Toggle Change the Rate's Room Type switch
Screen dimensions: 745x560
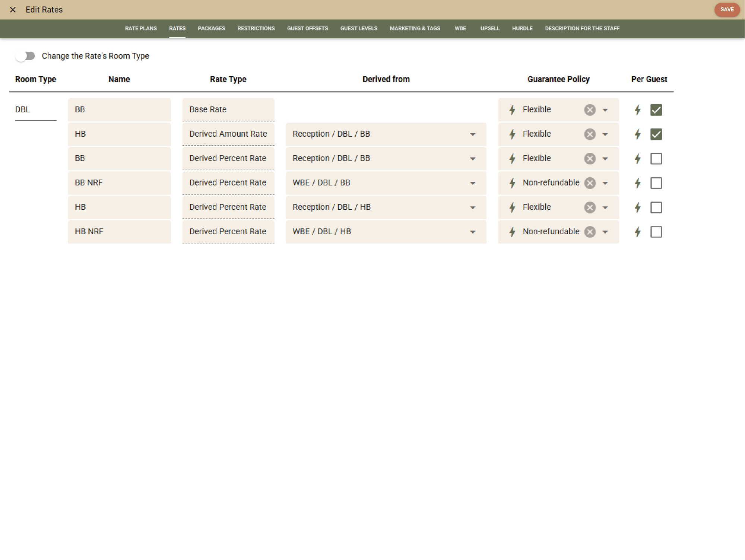tap(25, 56)
